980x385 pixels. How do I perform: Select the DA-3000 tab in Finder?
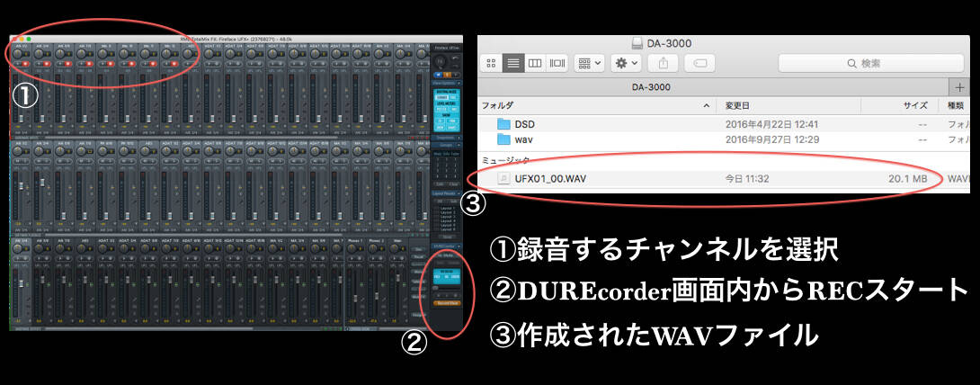pos(651,87)
